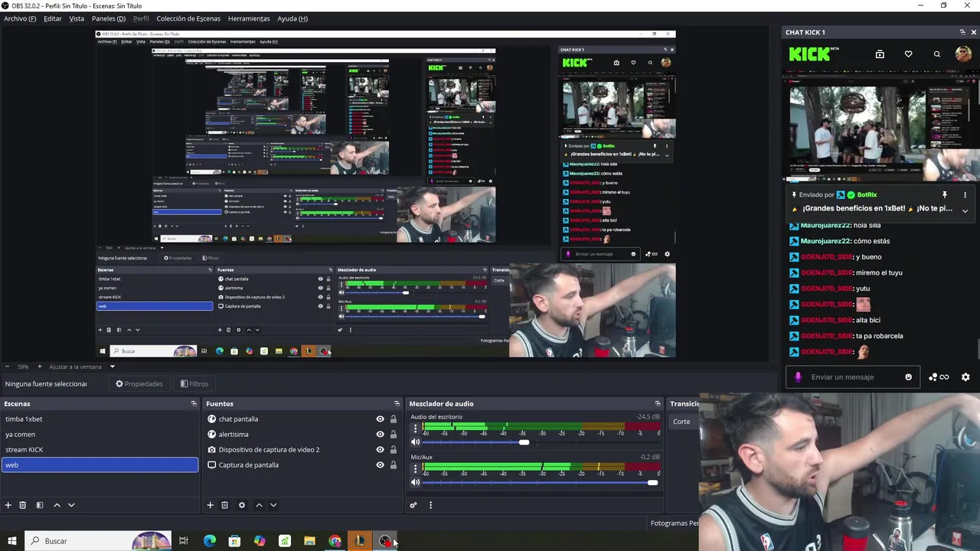Viewport: 980px width, 551px height.
Task: Click Kick browse/following icon in chat dock
Action: click(880, 54)
